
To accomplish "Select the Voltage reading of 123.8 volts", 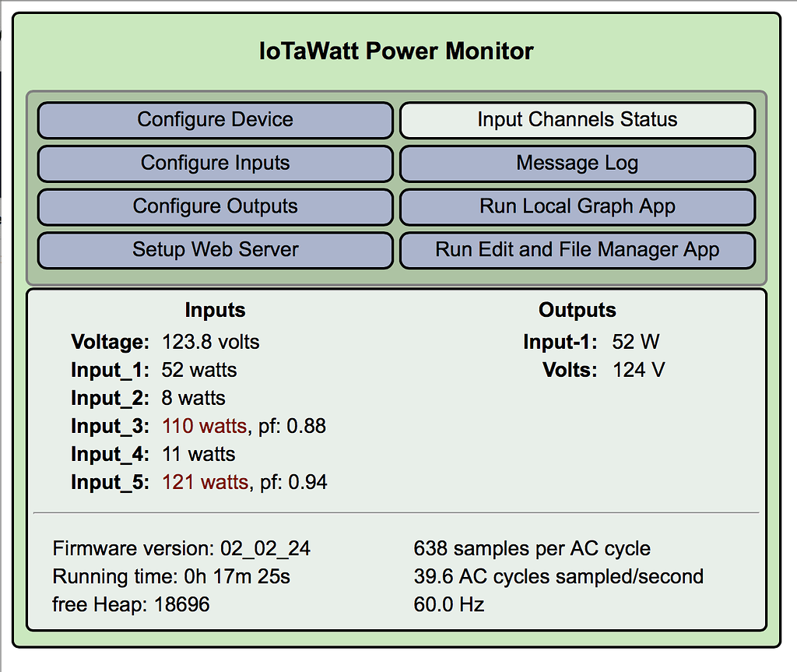I will tap(210, 341).
